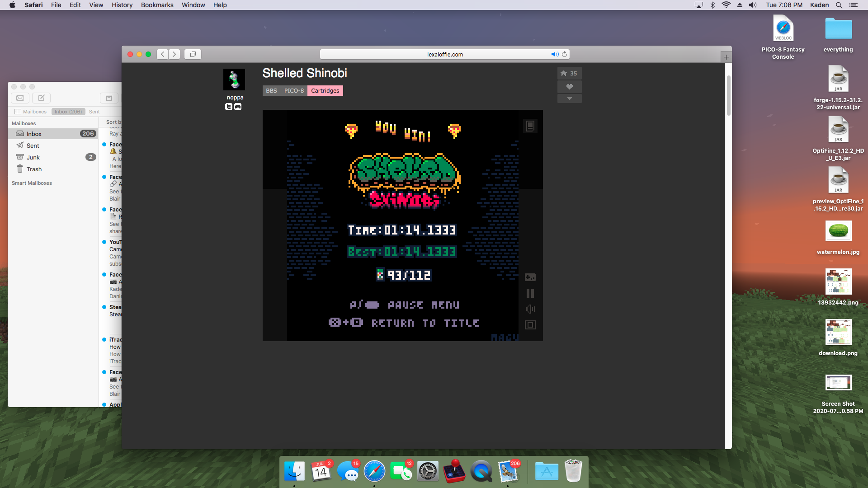The width and height of the screenshot is (868, 488).
Task: Open AirPlay display menu bar icon
Action: point(699,5)
